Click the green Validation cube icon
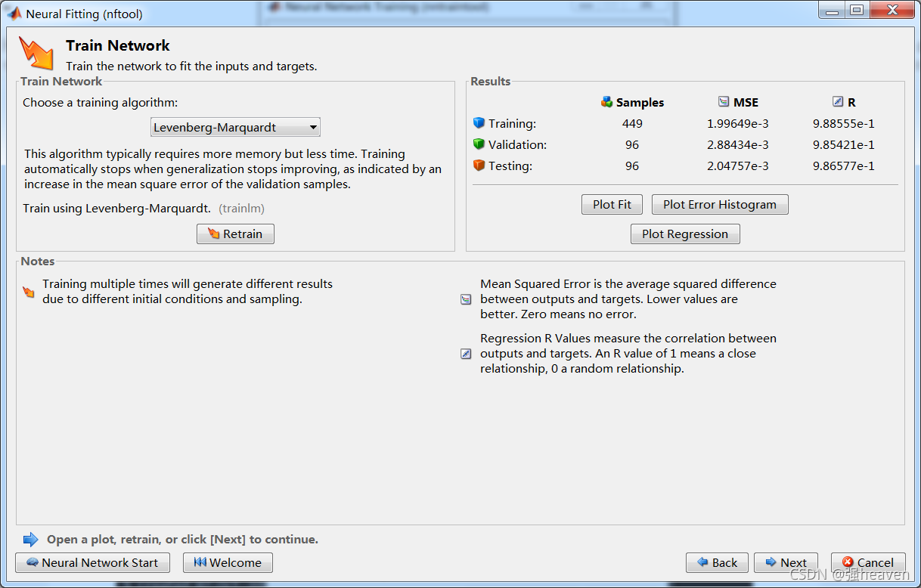 478,144
